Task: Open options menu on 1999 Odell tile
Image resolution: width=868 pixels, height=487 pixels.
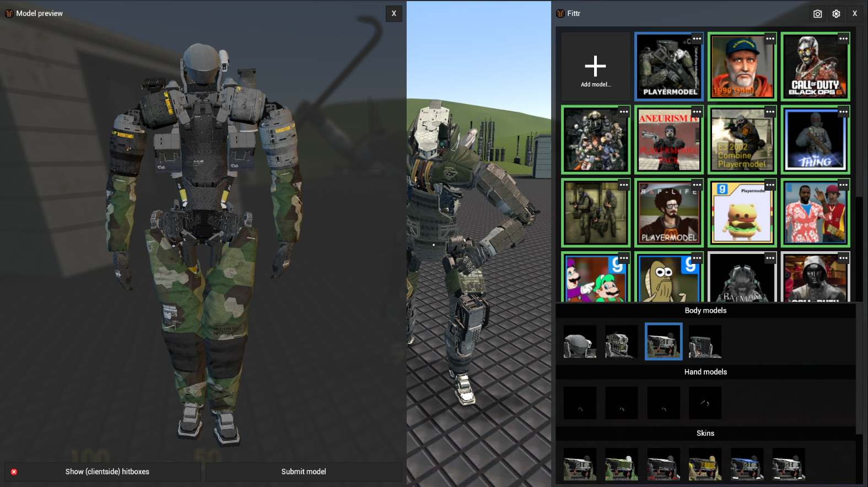Action: (x=770, y=39)
